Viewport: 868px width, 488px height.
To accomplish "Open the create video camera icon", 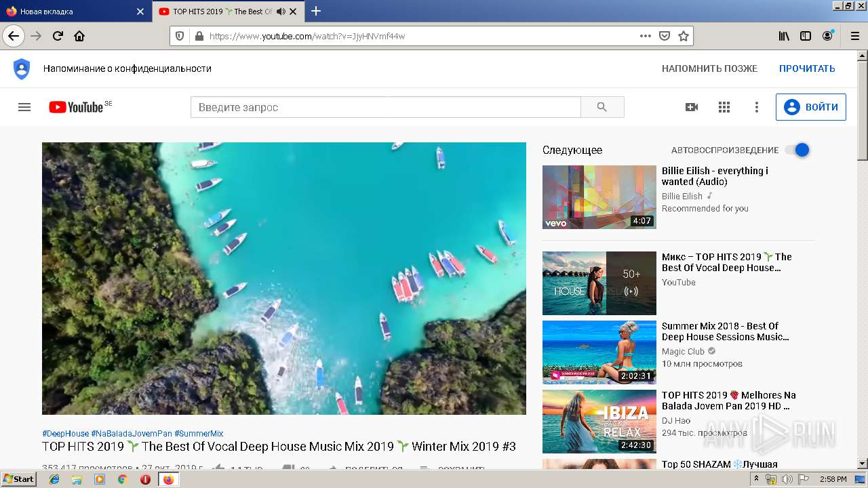I will [692, 107].
